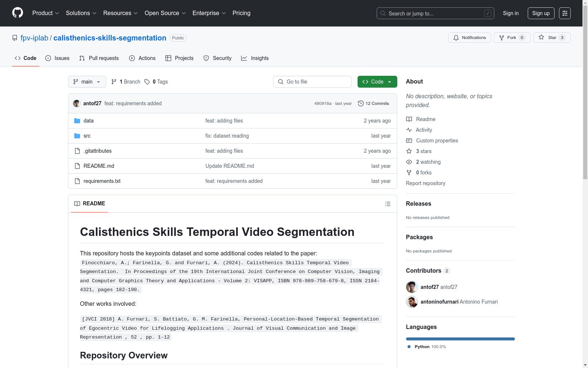Expand the Product menu

point(46,13)
